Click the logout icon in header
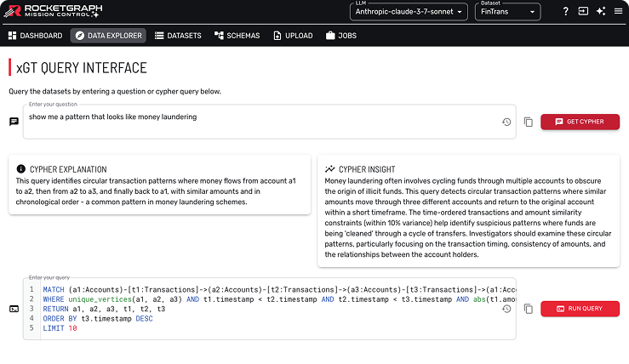 click(583, 12)
